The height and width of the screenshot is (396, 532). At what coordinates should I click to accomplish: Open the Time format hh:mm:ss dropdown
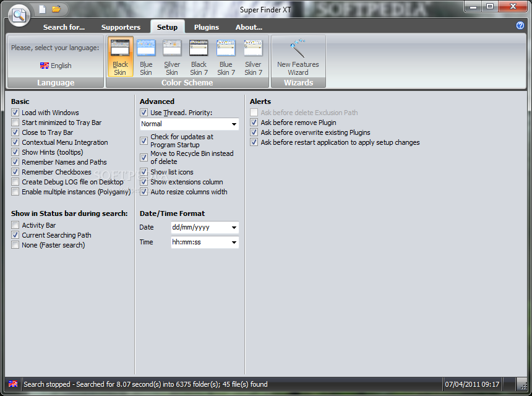click(x=205, y=242)
